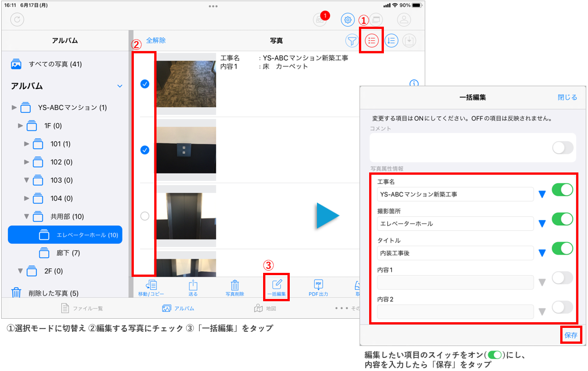Open the 撮影箇所 dropdown arrow
This screenshot has width=588, height=371.
coord(542,224)
